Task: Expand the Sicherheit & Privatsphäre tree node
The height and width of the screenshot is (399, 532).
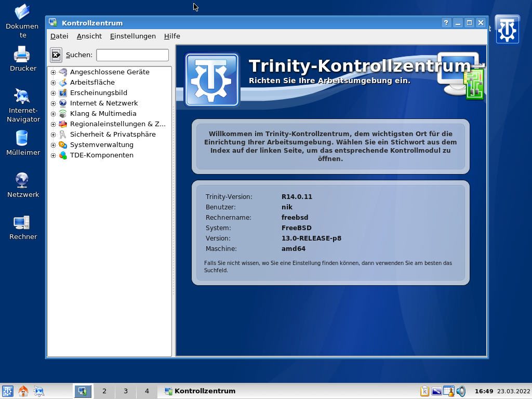Action: tap(54, 135)
